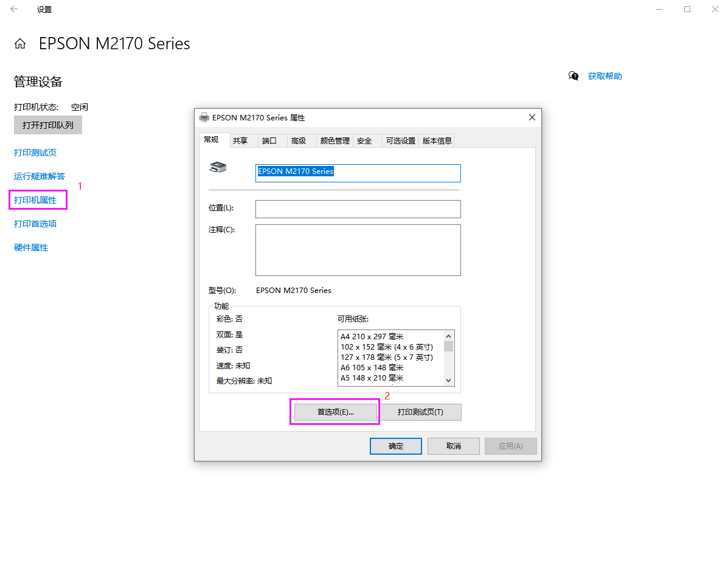The width and height of the screenshot is (728, 566).
Task: Click paper list scrollbar thumb
Action: pyautogui.click(x=448, y=347)
